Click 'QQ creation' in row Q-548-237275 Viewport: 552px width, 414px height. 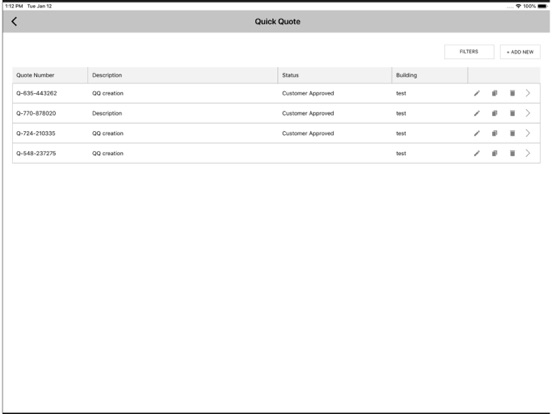[x=108, y=153]
